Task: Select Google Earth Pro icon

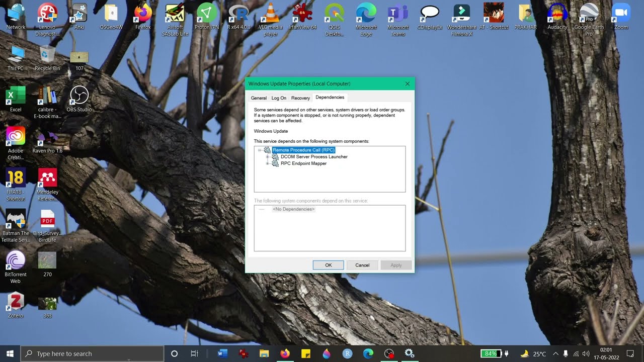Action: point(589,20)
